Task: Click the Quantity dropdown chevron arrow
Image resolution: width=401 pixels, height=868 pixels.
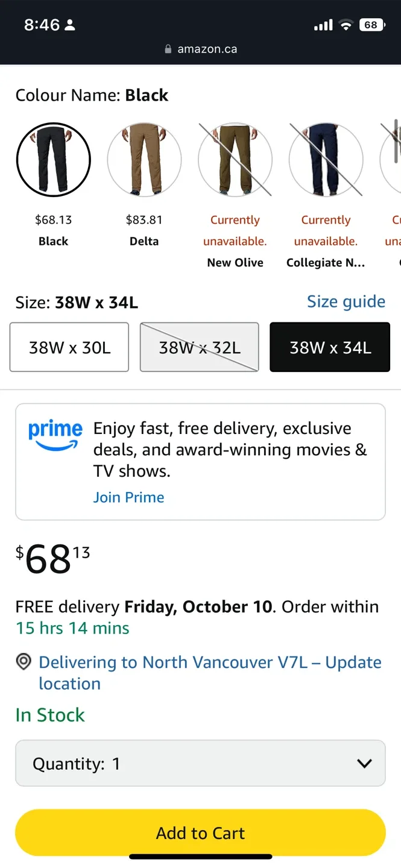Action: pos(364,764)
